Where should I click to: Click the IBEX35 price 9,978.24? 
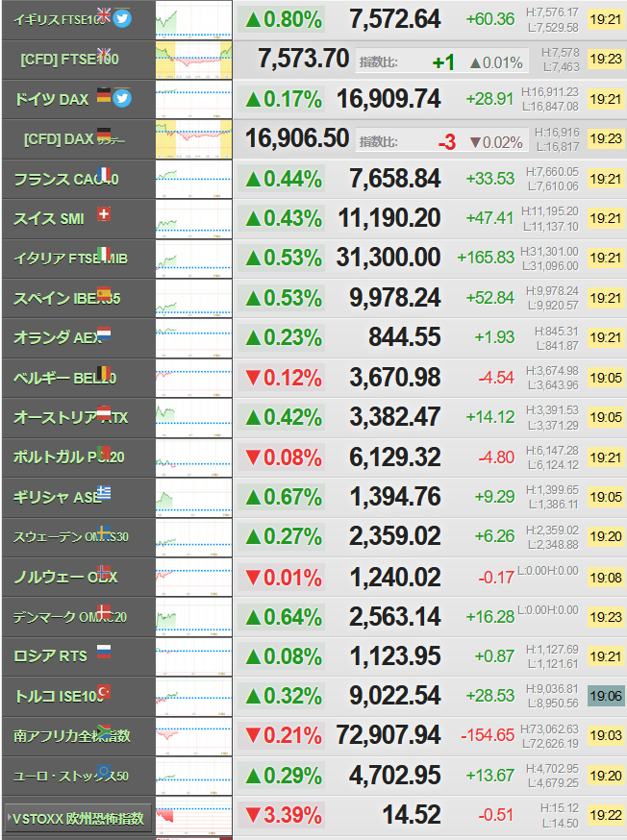tap(395, 298)
